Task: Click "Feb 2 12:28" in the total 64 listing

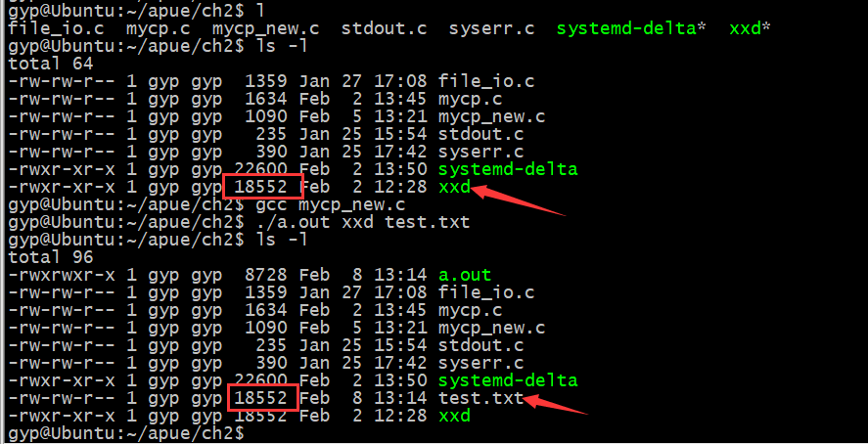Action: click(x=363, y=187)
